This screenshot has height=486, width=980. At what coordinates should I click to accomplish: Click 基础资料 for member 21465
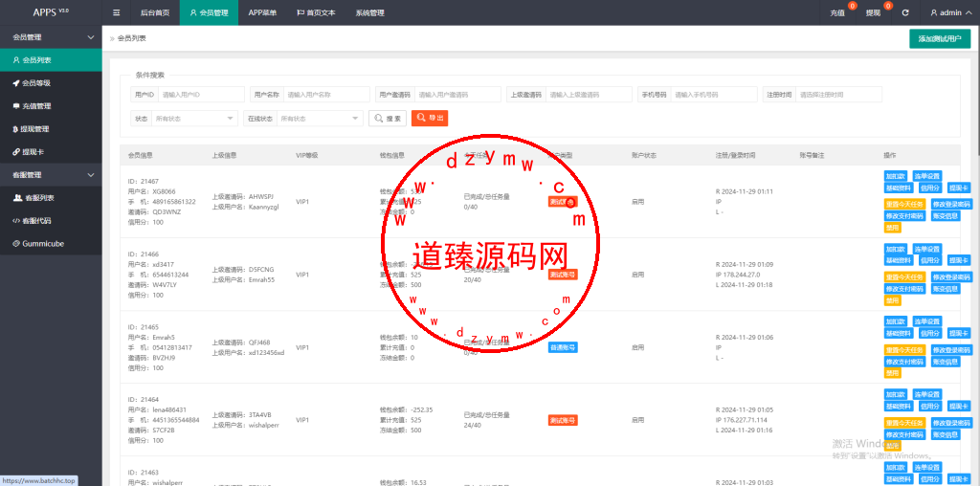898,334
